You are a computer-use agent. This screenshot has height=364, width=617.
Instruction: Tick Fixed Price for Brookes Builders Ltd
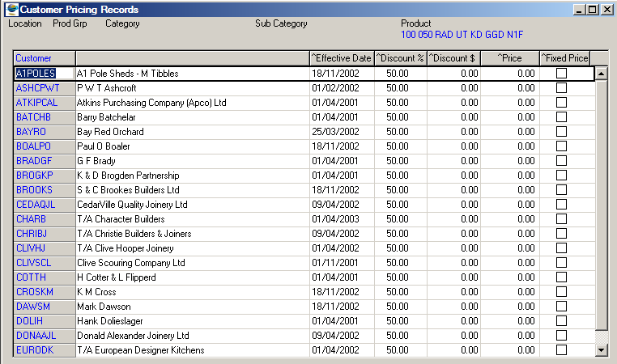(561, 190)
